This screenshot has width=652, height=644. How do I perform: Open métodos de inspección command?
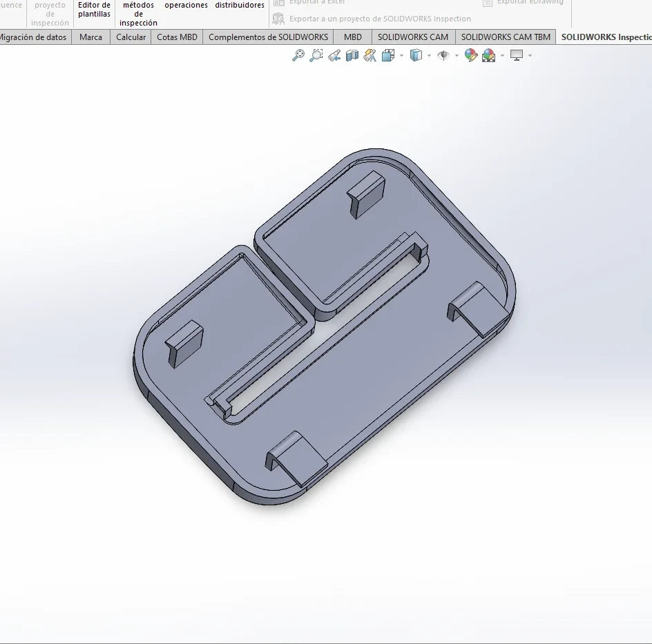point(138,14)
